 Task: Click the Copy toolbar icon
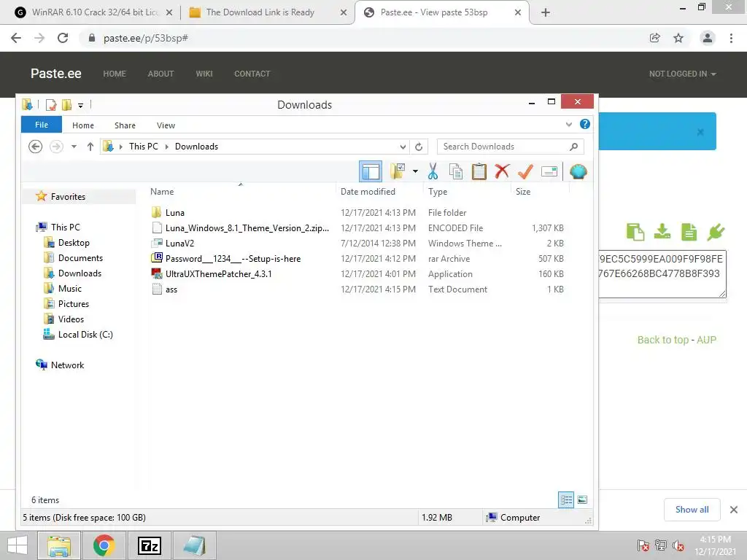pos(456,171)
